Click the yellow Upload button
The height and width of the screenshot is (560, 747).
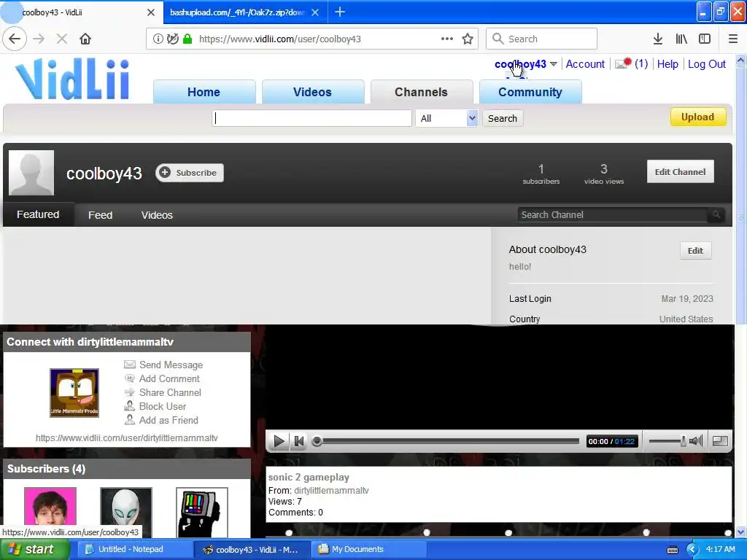tap(698, 117)
